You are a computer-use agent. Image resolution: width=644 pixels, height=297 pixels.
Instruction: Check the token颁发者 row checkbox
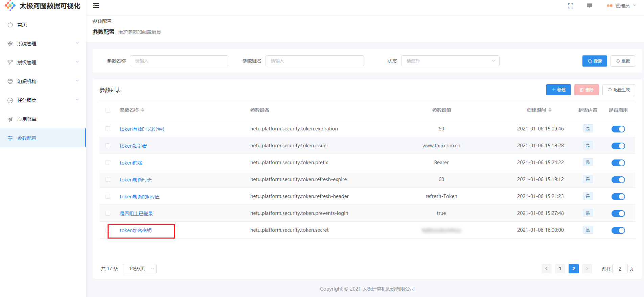point(108,146)
